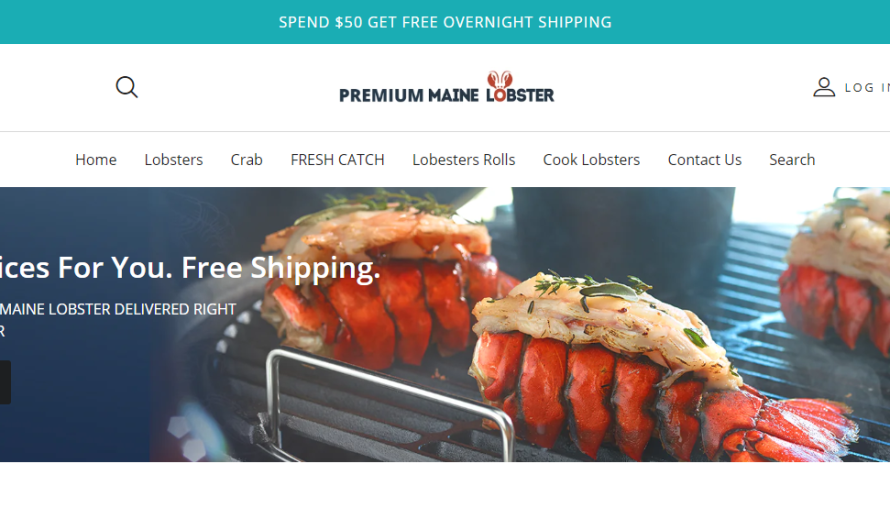Image resolution: width=890 pixels, height=530 pixels.
Task: Click the red lobster emblem in the logo
Action: [499, 80]
